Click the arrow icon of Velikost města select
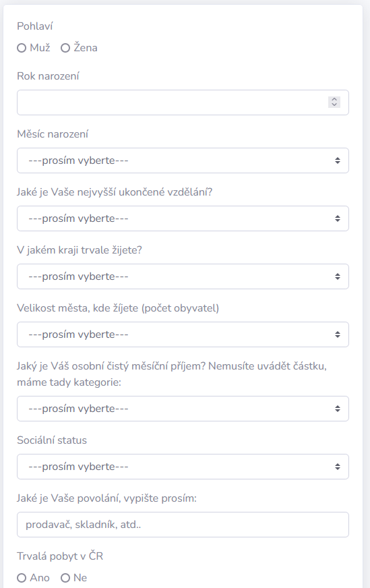The image size is (370, 588). [338, 334]
